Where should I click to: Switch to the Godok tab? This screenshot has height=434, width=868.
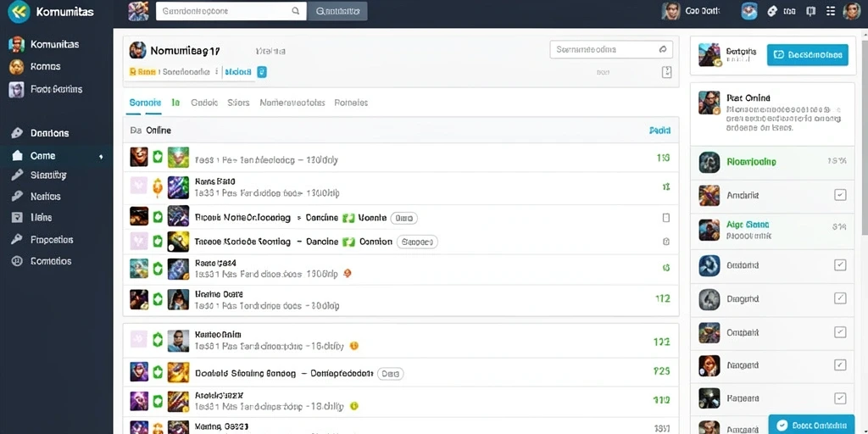(x=203, y=103)
